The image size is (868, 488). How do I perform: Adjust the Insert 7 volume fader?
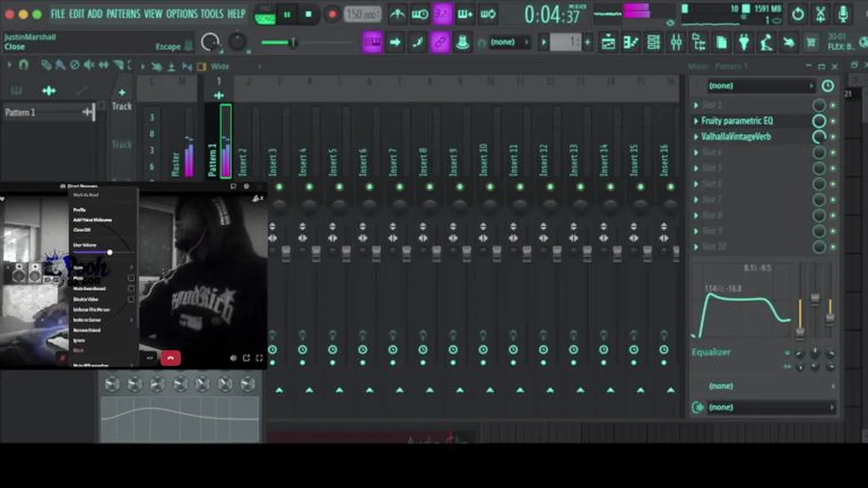point(406,255)
